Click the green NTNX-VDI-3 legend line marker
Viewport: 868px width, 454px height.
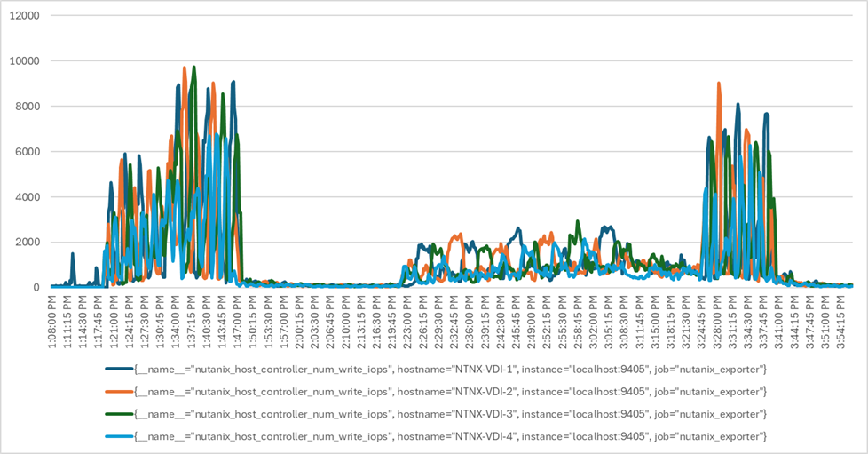(x=119, y=414)
